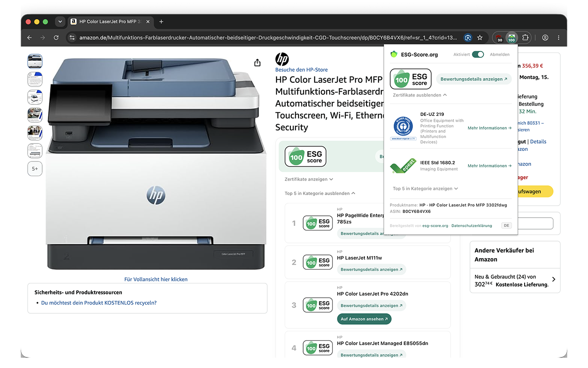Click the DE language badge in the popup

coord(506,226)
